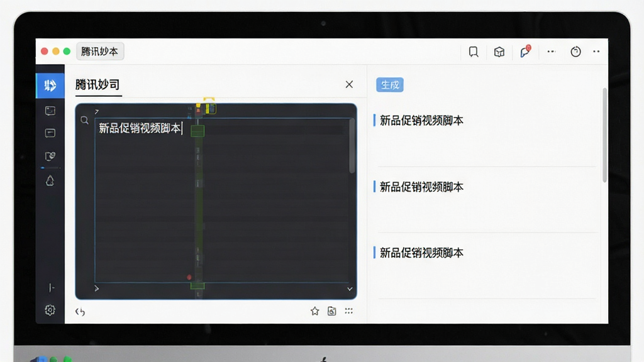The height and width of the screenshot is (362, 644).
Task: Click the penguin icon in the left sidebar
Action: 50,180
